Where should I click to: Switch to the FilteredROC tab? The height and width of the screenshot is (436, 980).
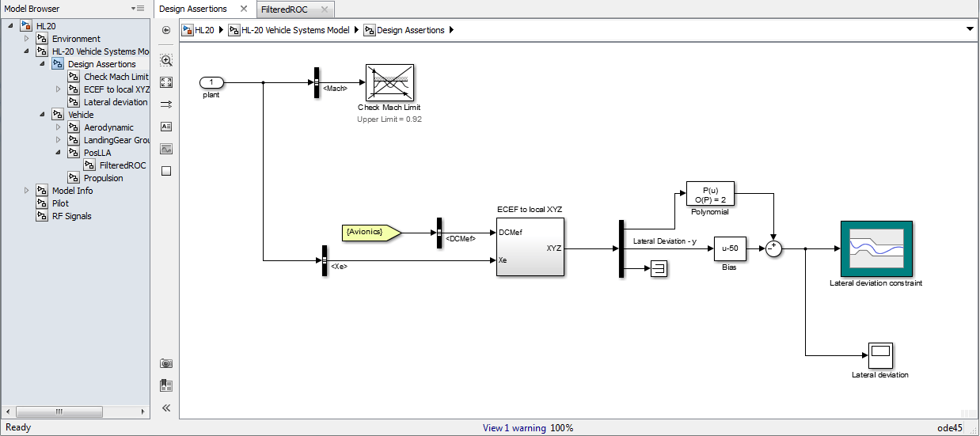point(284,9)
